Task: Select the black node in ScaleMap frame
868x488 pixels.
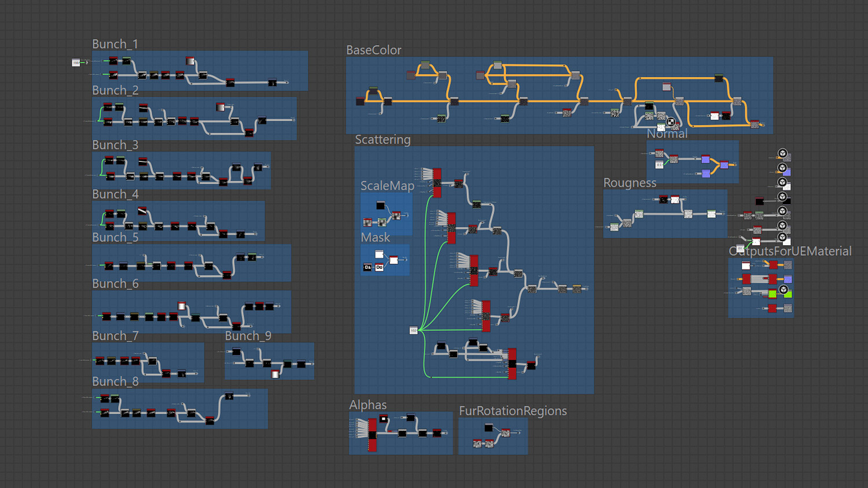Action: 380,205
